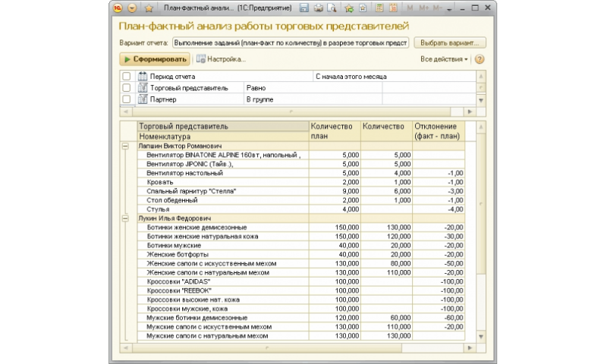Click the save icon in title bar
607x364 pixels.
click(x=303, y=8)
